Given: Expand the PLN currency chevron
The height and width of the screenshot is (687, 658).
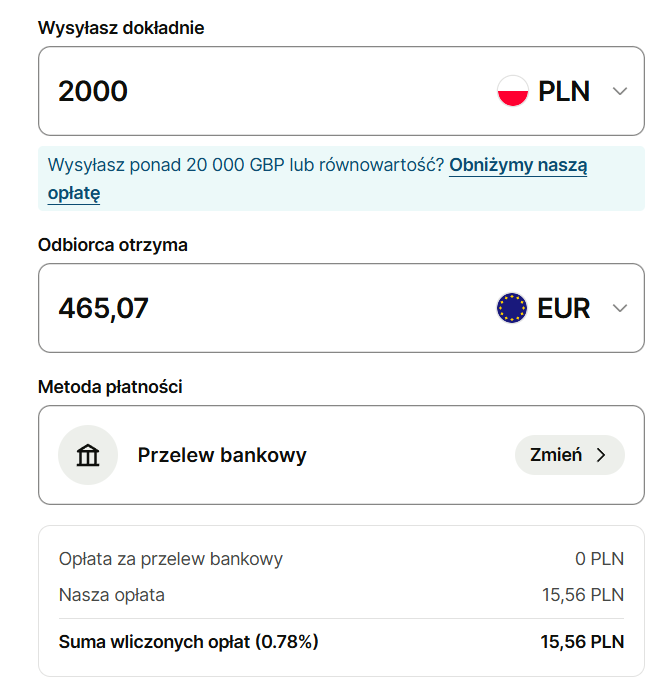Looking at the screenshot, I should 620,92.
